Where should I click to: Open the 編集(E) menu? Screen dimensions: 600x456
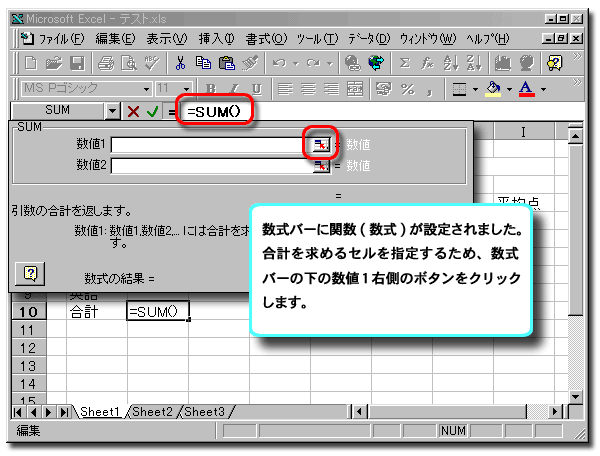115,38
